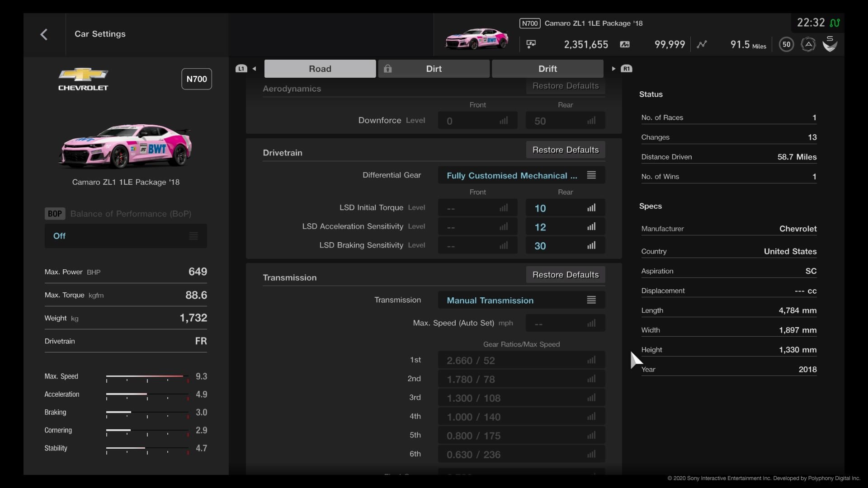Click the 1st gear ratio 2.660 / 52

click(x=521, y=360)
